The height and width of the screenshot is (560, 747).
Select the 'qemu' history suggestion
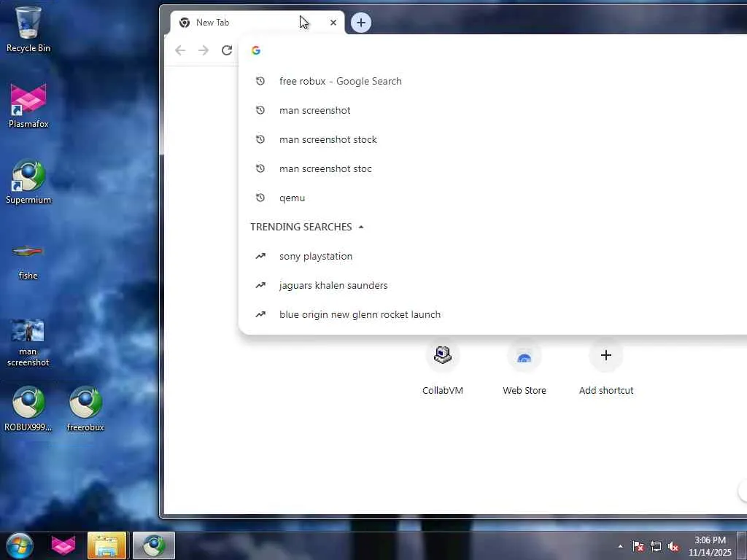click(492, 198)
